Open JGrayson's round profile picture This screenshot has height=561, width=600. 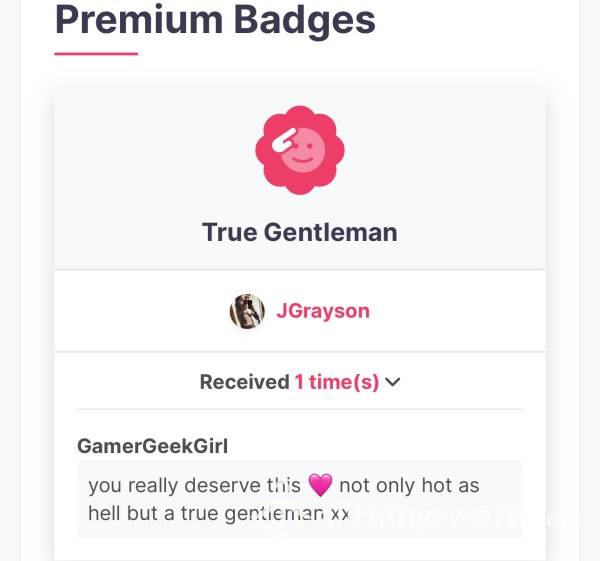tap(247, 311)
